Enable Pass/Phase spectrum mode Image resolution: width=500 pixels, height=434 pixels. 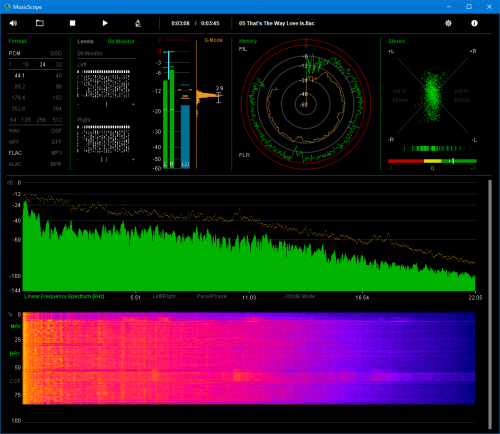coord(212,296)
